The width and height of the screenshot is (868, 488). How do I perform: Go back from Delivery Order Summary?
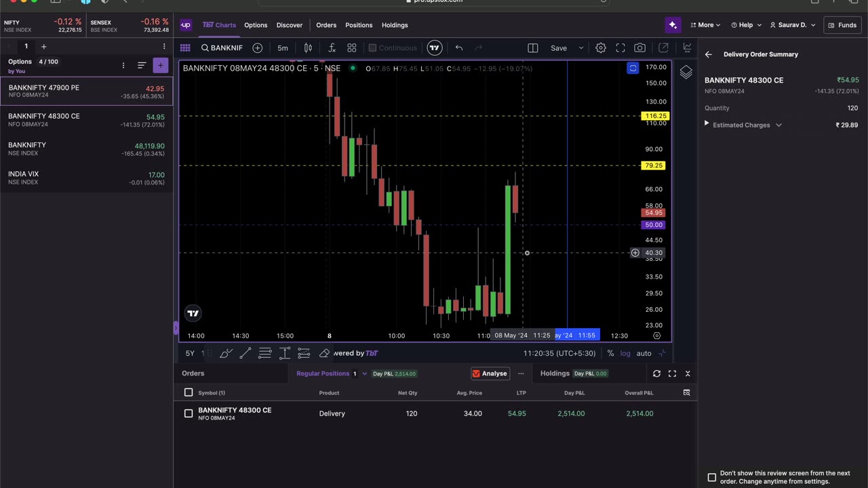tap(708, 55)
